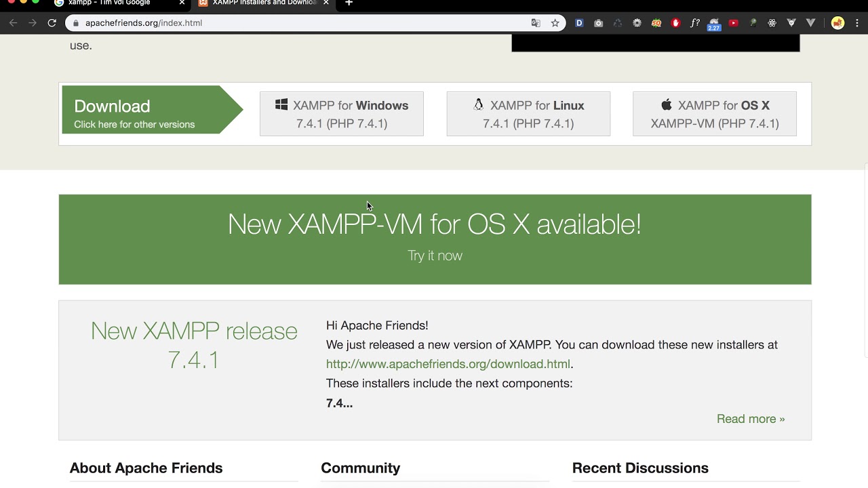Click the Apple logo icon

[x=667, y=104]
